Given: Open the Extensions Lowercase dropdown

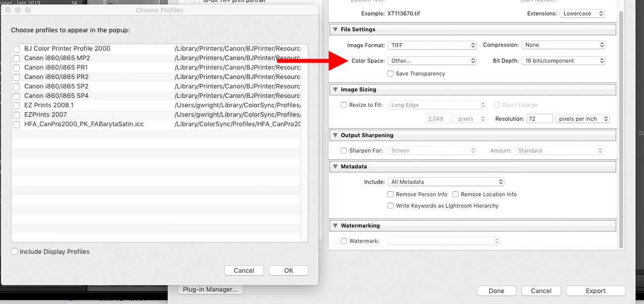Looking at the screenshot, I should point(582,13).
